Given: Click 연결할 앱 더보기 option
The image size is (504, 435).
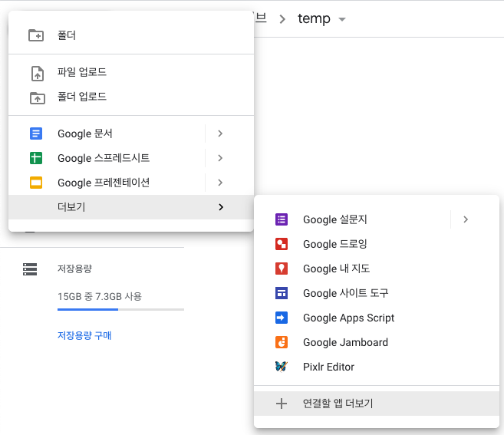Looking at the screenshot, I should [x=377, y=404].
